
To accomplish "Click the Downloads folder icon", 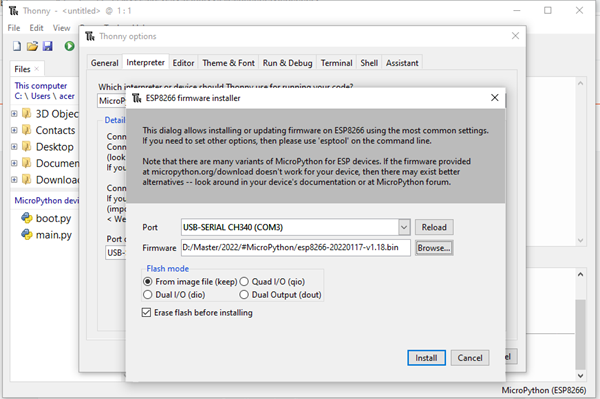I will [26, 179].
